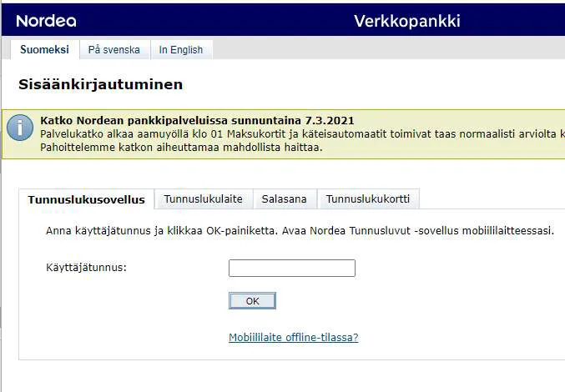Click the Pahoittelemme katkon apology text
Image resolution: width=565 pixels, height=392 pixels.
pyautogui.click(x=181, y=148)
